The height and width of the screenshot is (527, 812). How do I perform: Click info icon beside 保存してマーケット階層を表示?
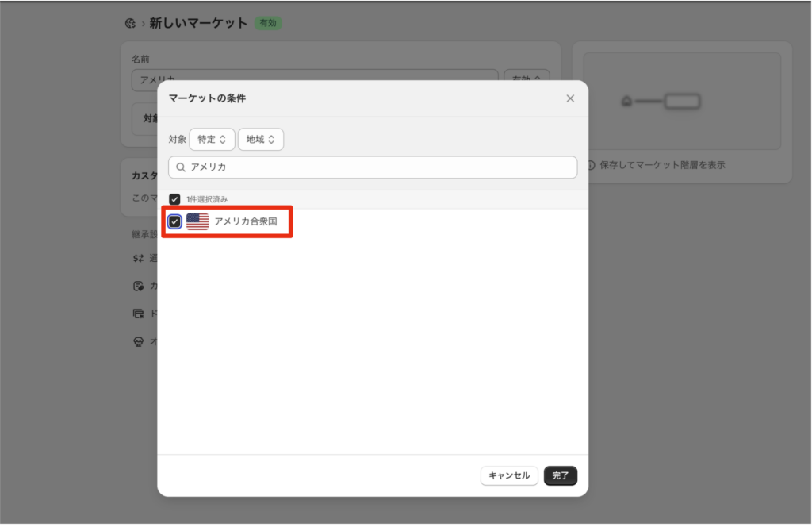tap(591, 166)
